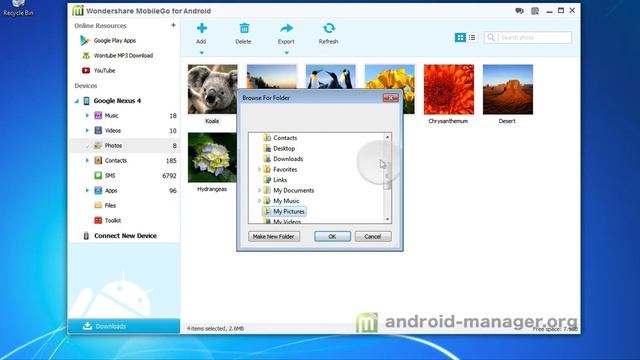Select the Desert photo thumbnail
The height and width of the screenshot is (360, 640).
(508, 89)
